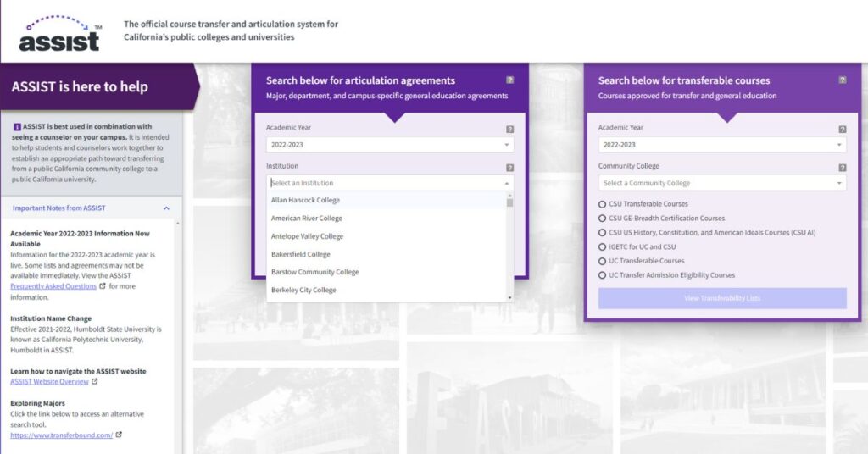Click external link icon after ASSIST Website Overview
Image resolution: width=868 pixels, height=454 pixels.
tap(95, 381)
